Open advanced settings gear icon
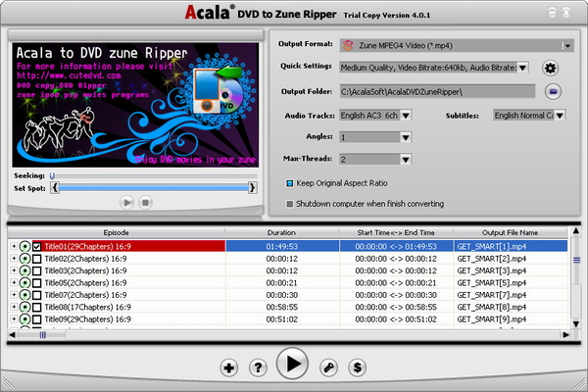Image resolution: width=588 pixels, height=392 pixels. [550, 68]
